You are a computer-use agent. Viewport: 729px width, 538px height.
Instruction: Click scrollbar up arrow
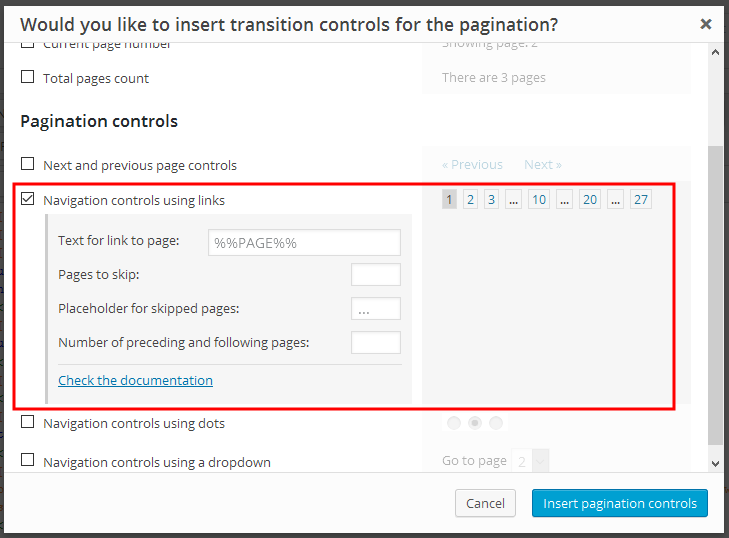tap(716, 53)
